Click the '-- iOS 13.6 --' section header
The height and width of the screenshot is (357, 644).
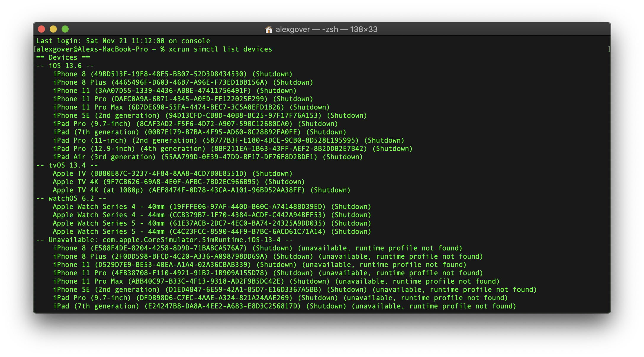(x=65, y=66)
